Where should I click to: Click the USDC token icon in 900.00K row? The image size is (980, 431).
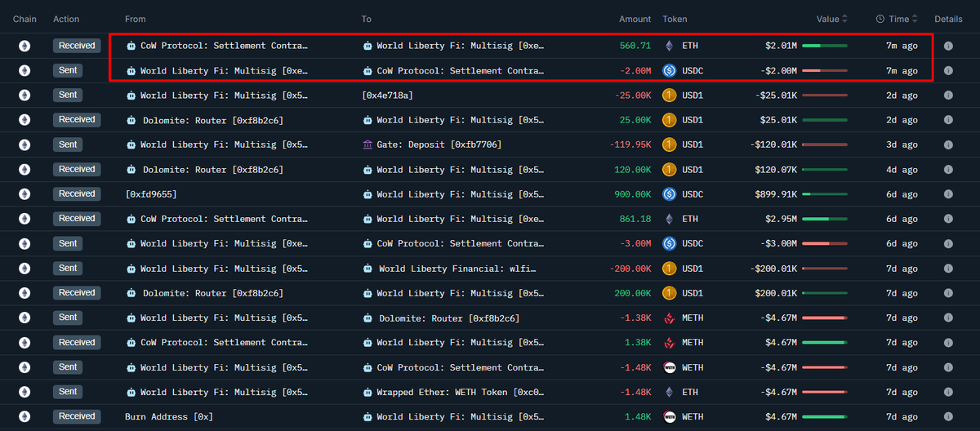click(x=670, y=194)
